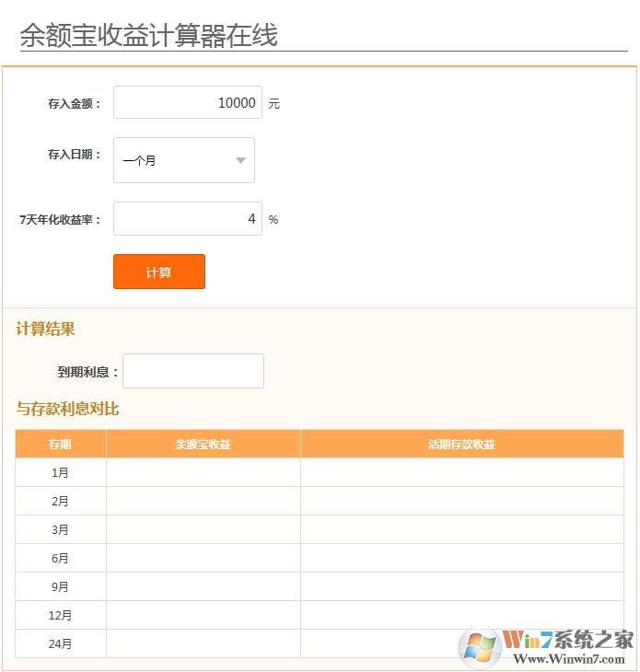Select the 9月 table row
The height and width of the screenshot is (672, 640).
60,586
